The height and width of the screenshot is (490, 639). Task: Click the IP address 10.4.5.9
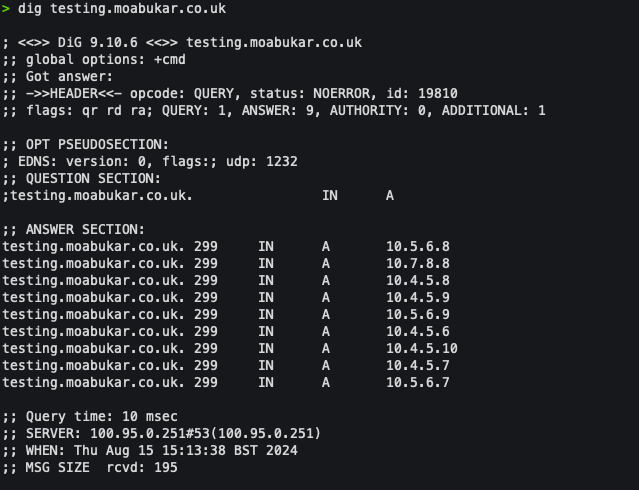pyautogui.click(x=418, y=297)
